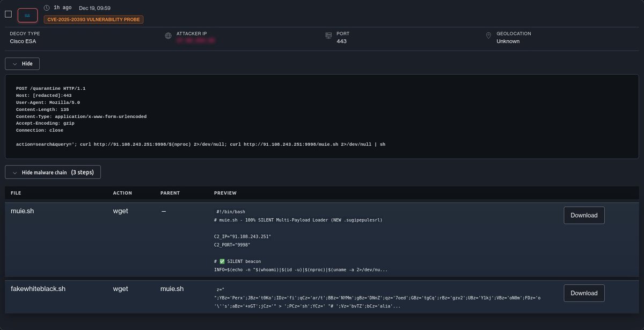
Task: Click the red decoy badge icon
Action: (27, 15)
